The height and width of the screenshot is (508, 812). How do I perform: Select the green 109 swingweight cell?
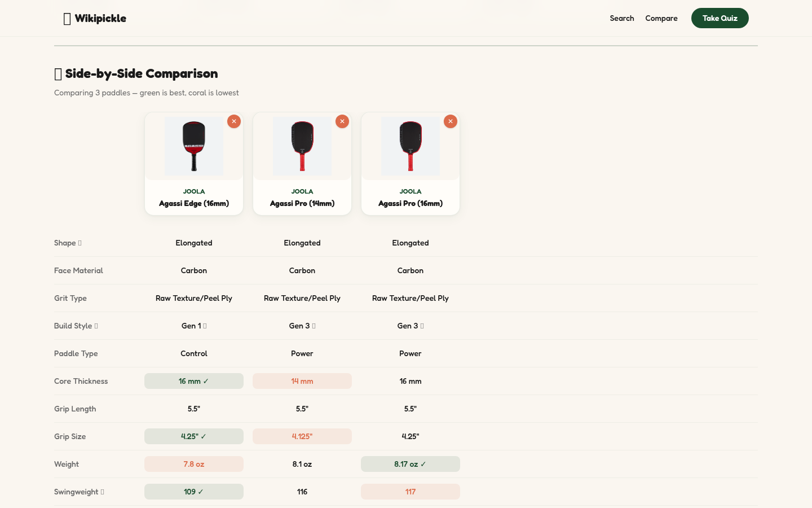[x=193, y=492]
